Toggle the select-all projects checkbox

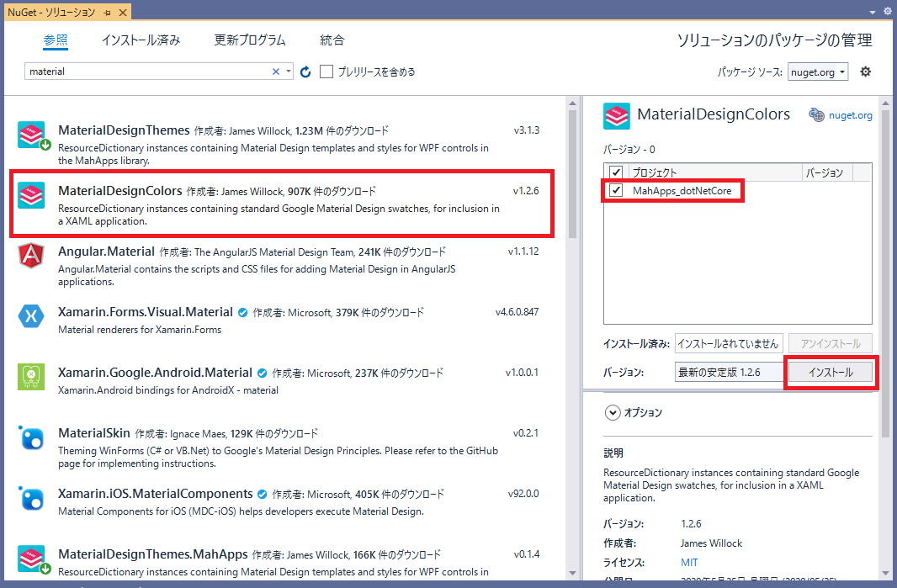coord(616,172)
